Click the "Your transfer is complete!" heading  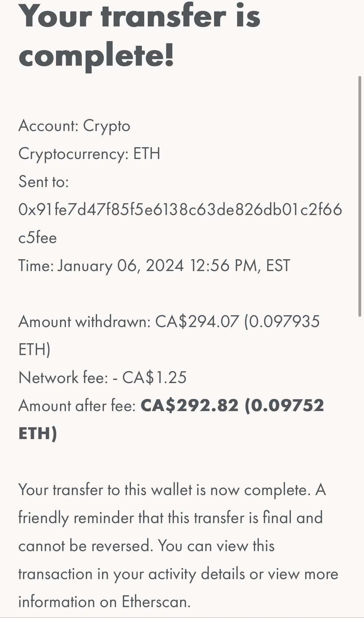tap(139, 36)
